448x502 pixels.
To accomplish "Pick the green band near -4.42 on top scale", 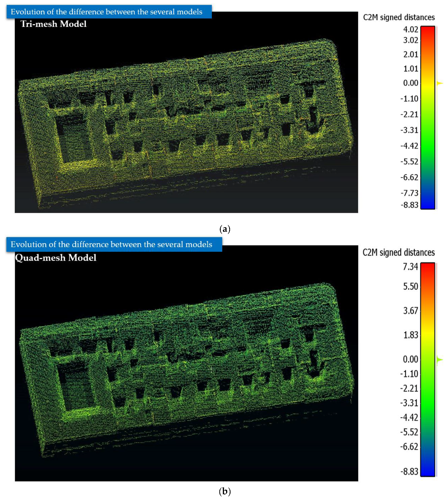I will pos(427,146).
